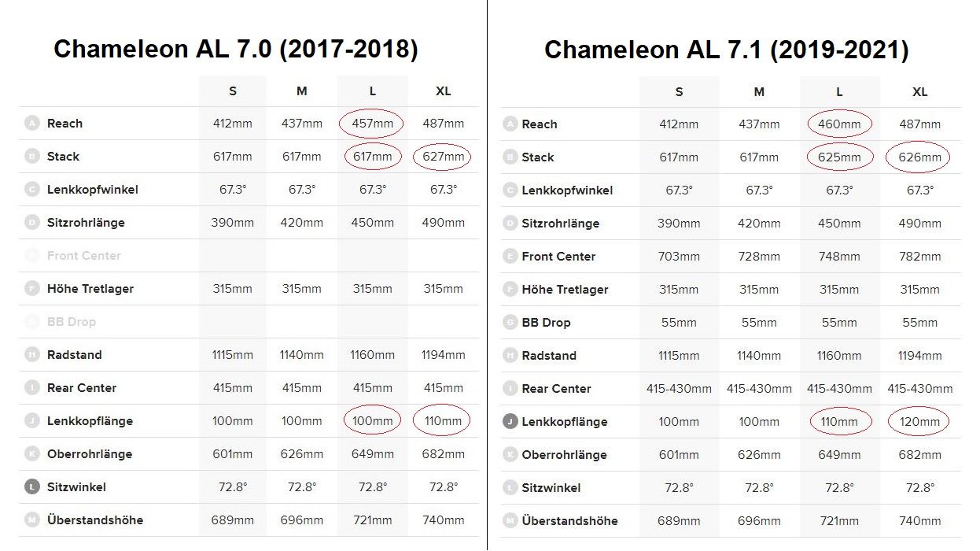Click the H icon beside Radstand in AL 7.0
This screenshot has height=551, width=980.
click(x=32, y=355)
